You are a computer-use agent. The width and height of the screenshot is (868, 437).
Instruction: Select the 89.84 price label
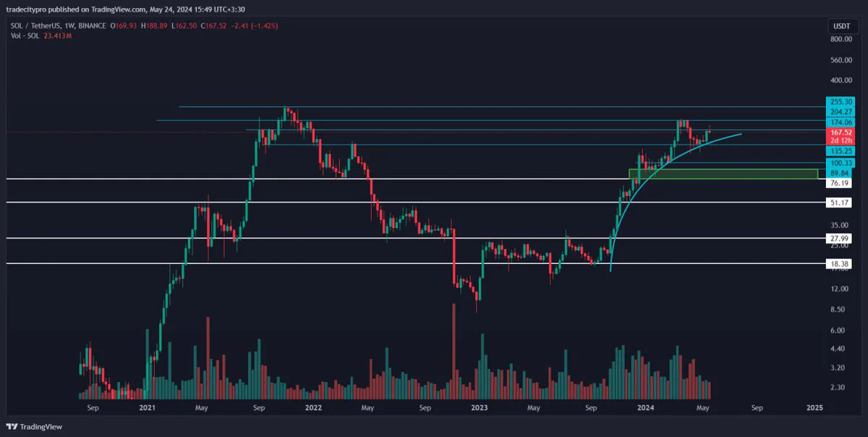coord(840,174)
